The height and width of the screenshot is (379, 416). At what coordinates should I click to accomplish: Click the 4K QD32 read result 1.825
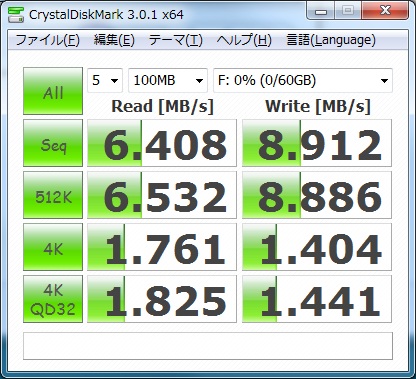[162, 299]
